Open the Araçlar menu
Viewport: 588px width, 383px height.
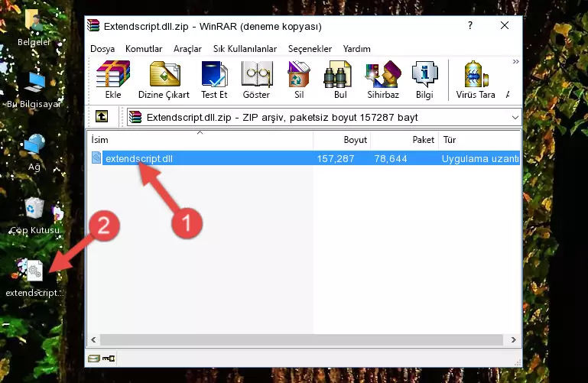coord(187,49)
